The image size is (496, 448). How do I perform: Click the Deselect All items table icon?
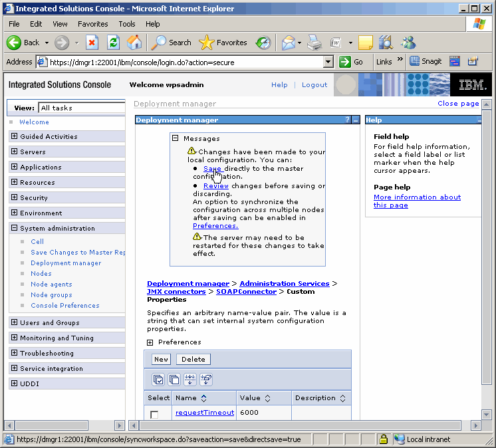pyautogui.click(x=174, y=380)
